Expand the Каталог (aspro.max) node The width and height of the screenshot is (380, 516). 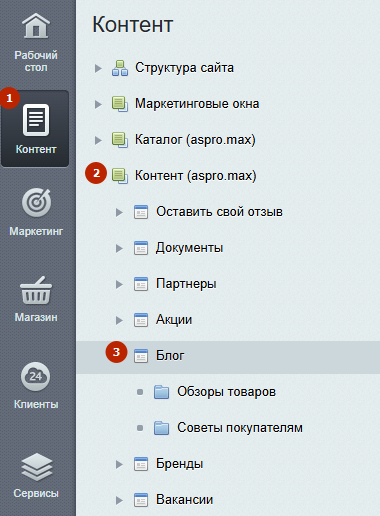pos(98,140)
